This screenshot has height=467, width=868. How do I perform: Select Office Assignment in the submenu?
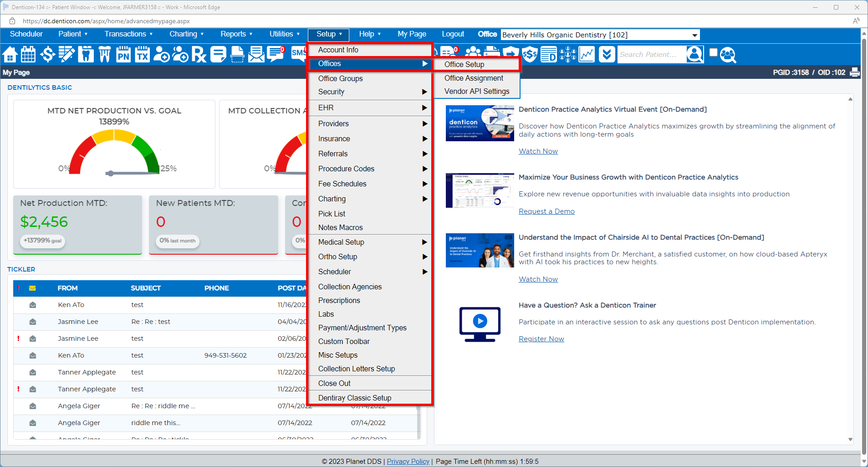tap(476, 78)
